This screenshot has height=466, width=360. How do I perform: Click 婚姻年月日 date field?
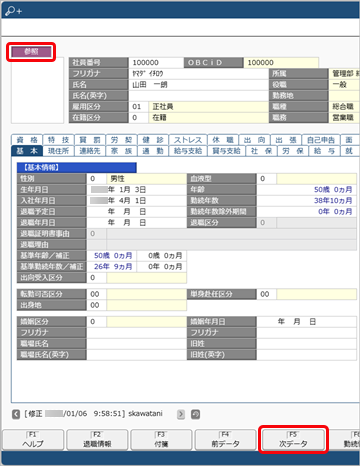307,322
